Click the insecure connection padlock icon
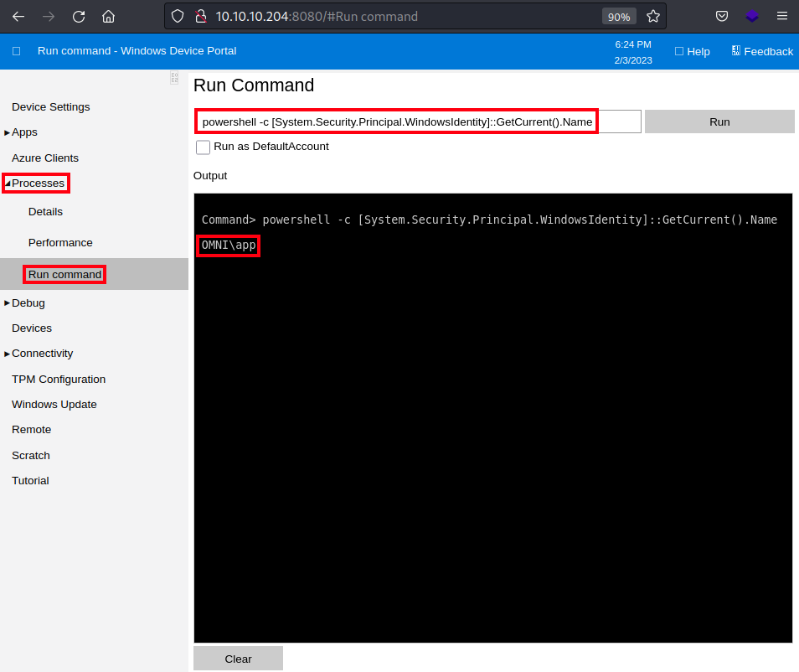This screenshot has width=799, height=672. coord(201,16)
